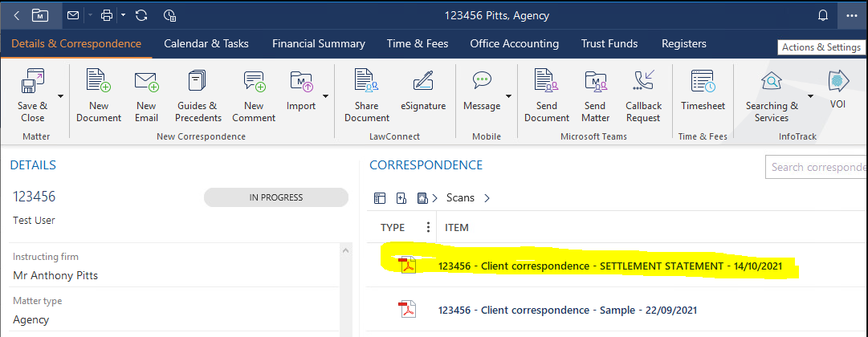Launch the VOI fingerprint tool
The width and height of the screenshot is (868, 337).
(x=838, y=81)
